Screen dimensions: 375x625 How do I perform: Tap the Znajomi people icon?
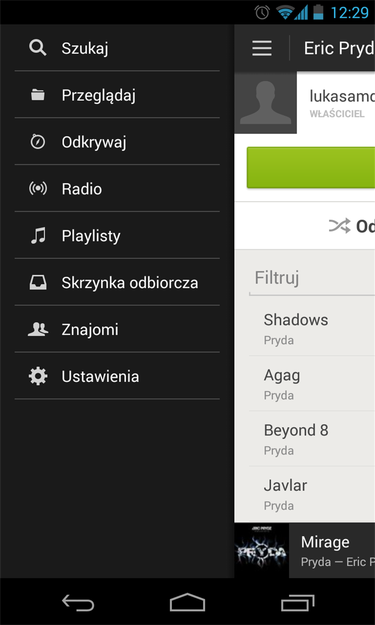[38, 330]
